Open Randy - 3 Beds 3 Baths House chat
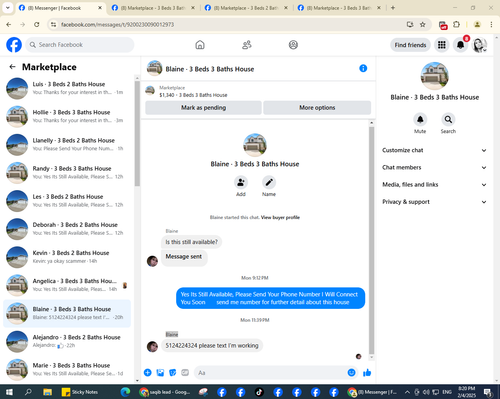 point(67,172)
